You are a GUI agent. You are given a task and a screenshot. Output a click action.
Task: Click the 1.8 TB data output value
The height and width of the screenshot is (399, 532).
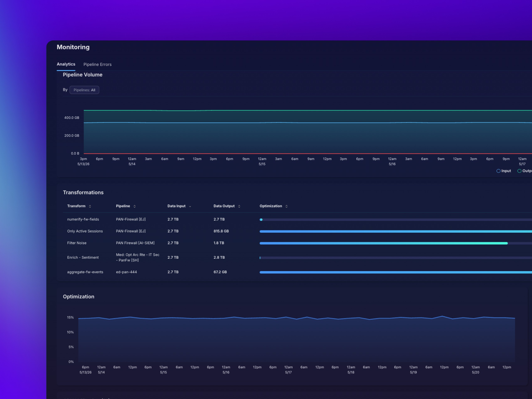(219, 243)
